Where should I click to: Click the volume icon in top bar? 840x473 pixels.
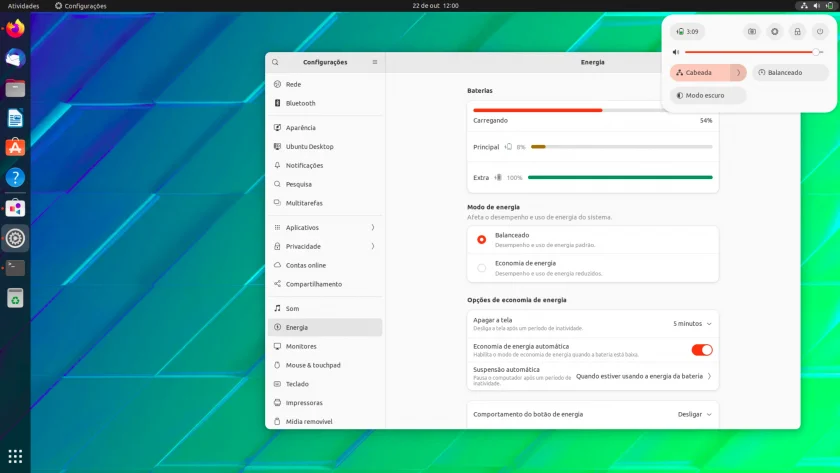click(816, 6)
